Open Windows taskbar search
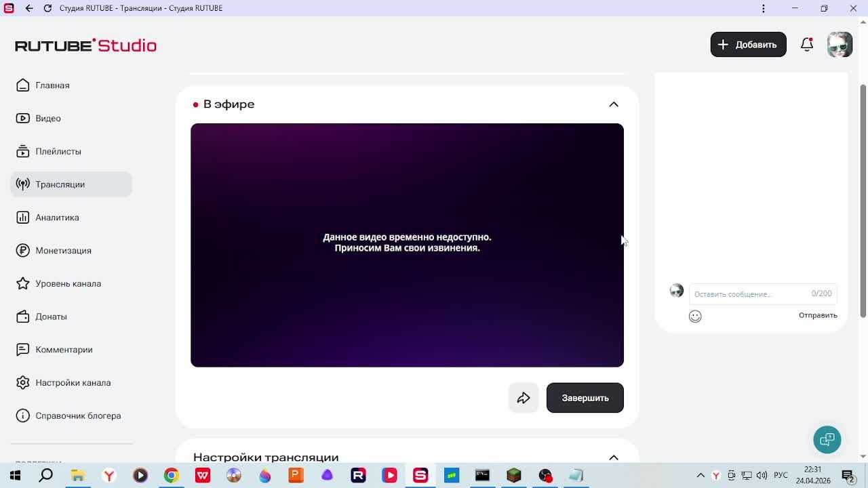 [x=46, y=476]
